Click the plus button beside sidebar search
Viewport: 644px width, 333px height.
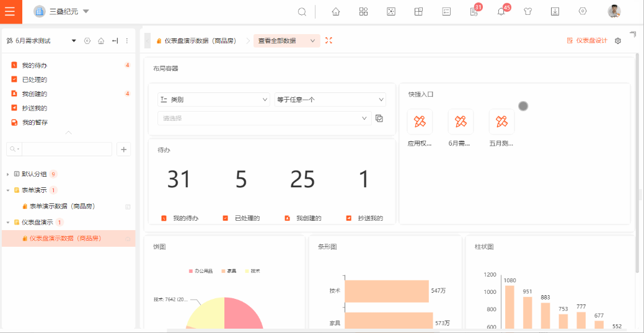tap(123, 149)
